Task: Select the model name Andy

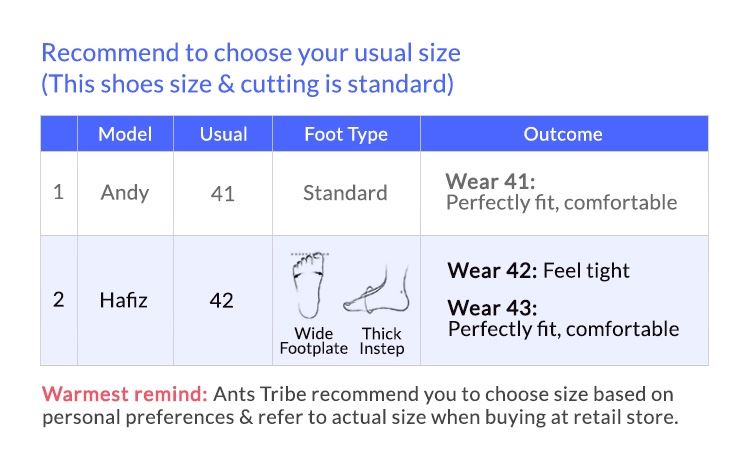Action: click(x=125, y=193)
